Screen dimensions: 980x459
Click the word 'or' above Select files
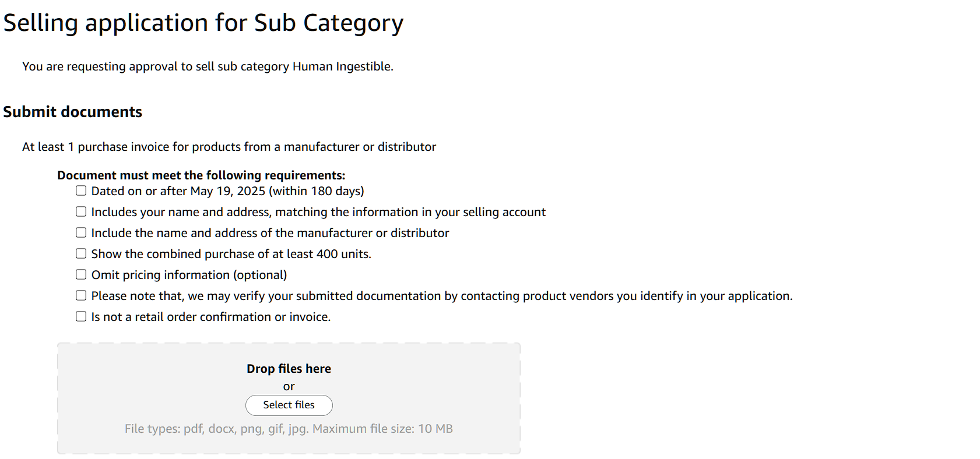289,386
